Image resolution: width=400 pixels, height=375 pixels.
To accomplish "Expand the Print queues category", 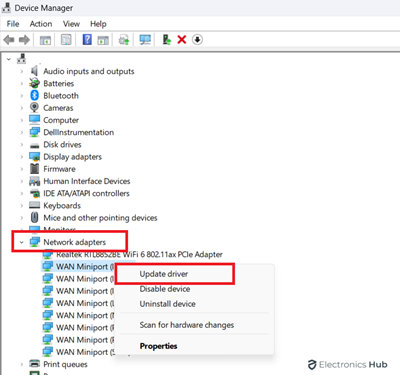I will (x=22, y=364).
